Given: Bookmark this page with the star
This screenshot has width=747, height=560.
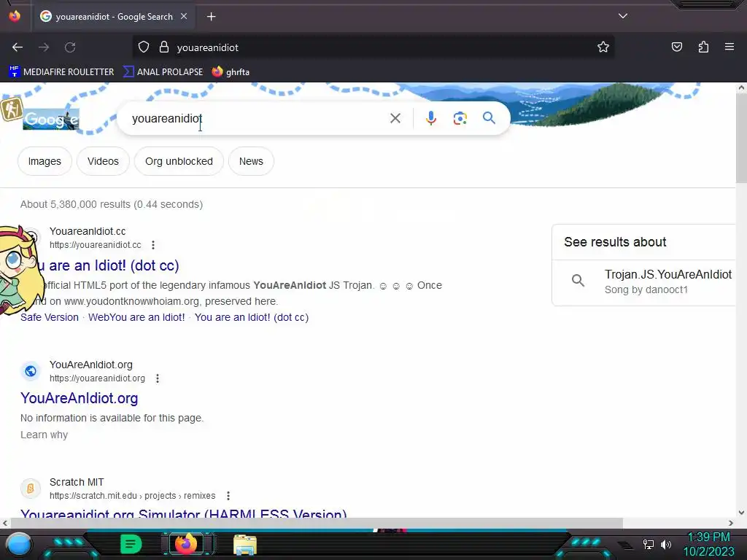Looking at the screenshot, I should pos(603,47).
